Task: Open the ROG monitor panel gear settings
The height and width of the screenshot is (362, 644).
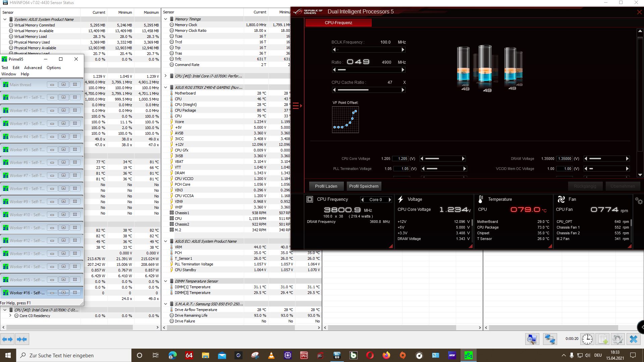Action: click(639, 201)
